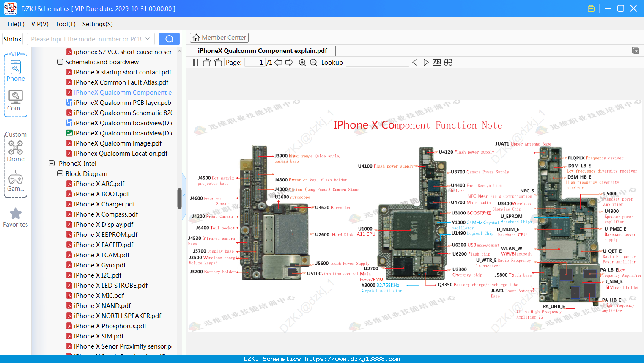Open the model number dropdown arrow
The height and width of the screenshot is (363, 644).
pyautogui.click(x=148, y=39)
